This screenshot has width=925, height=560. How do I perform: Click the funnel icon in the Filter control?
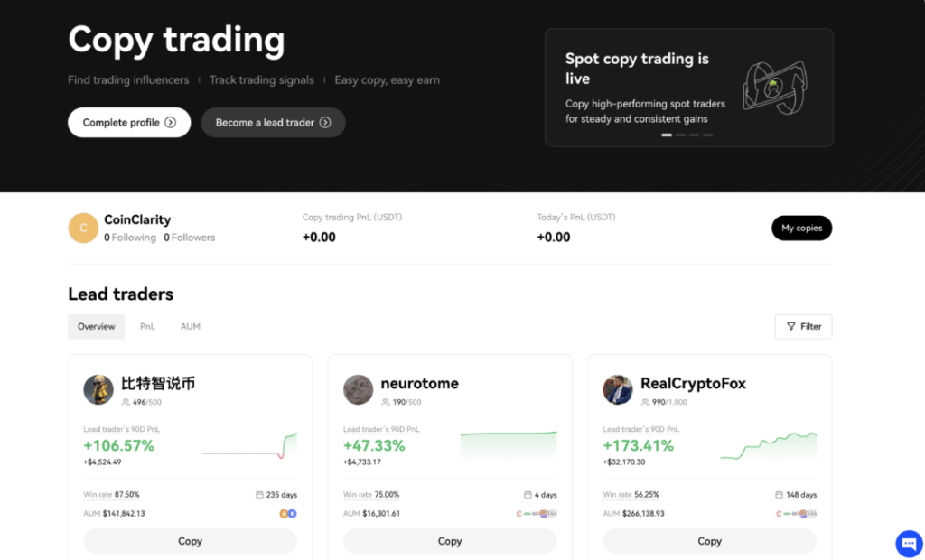pyautogui.click(x=792, y=326)
